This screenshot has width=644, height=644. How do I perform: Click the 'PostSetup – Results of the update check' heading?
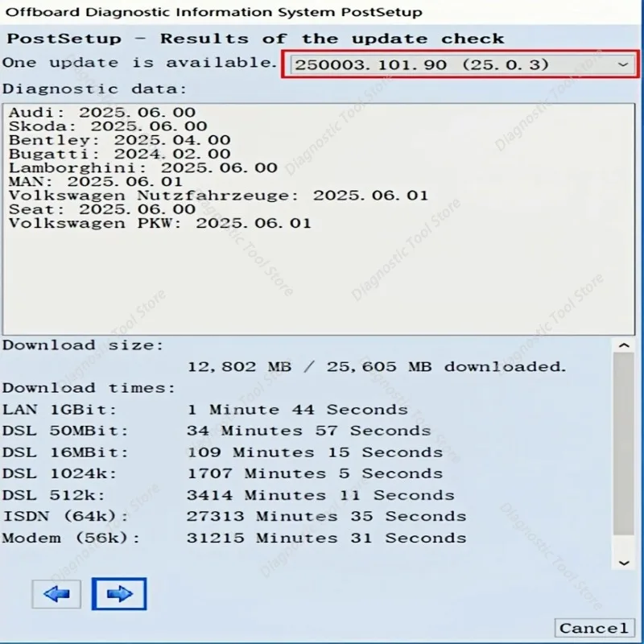(255, 39)
